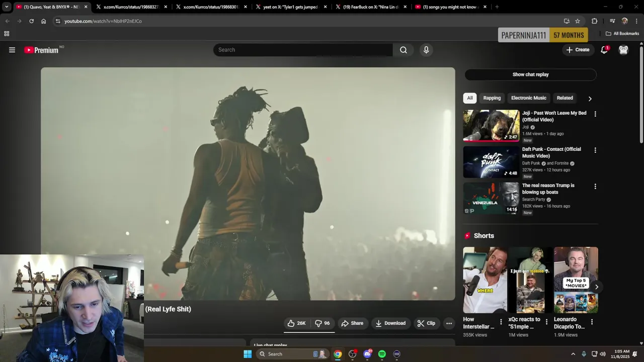Open Discord from the taskbar
Screen dimensions: 644x362
coord(367,354)
